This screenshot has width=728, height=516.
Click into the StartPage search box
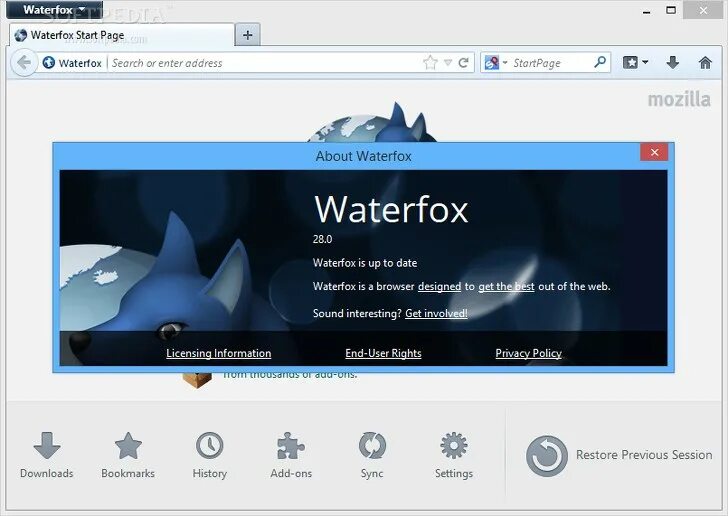[x=551, y=63]
